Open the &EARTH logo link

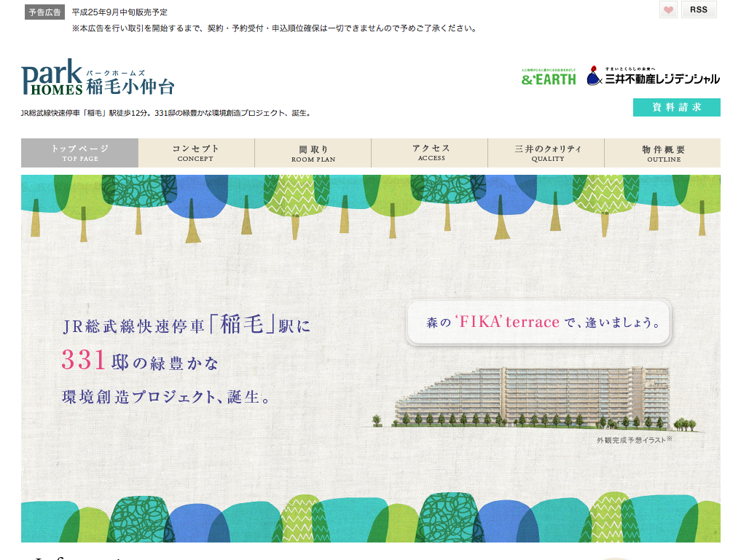pos(549,77)
